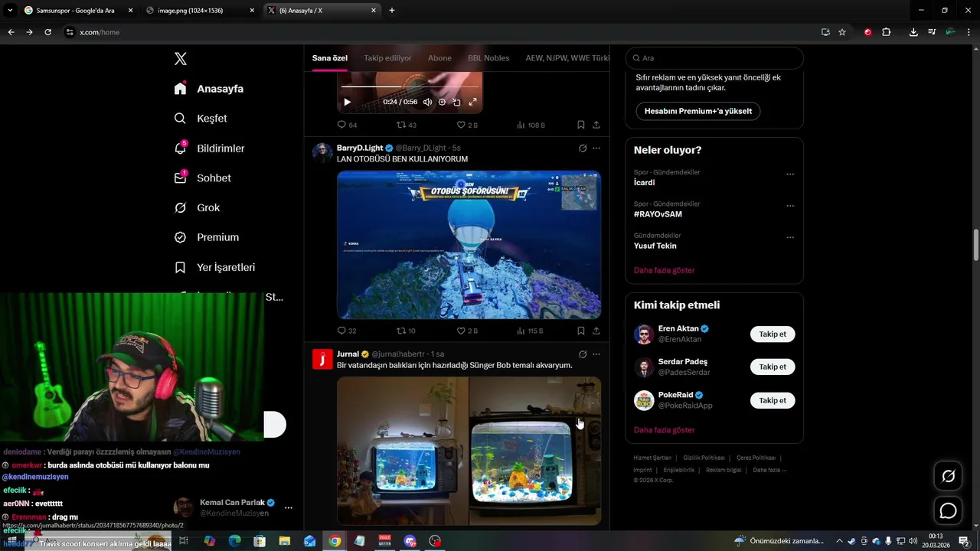
Task: Open the floating Grok button
Action: pos(948,476)
